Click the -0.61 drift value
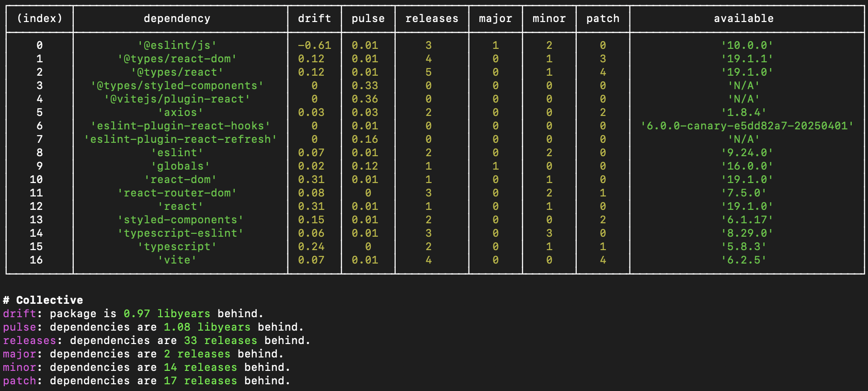 [x=314, y=46]
